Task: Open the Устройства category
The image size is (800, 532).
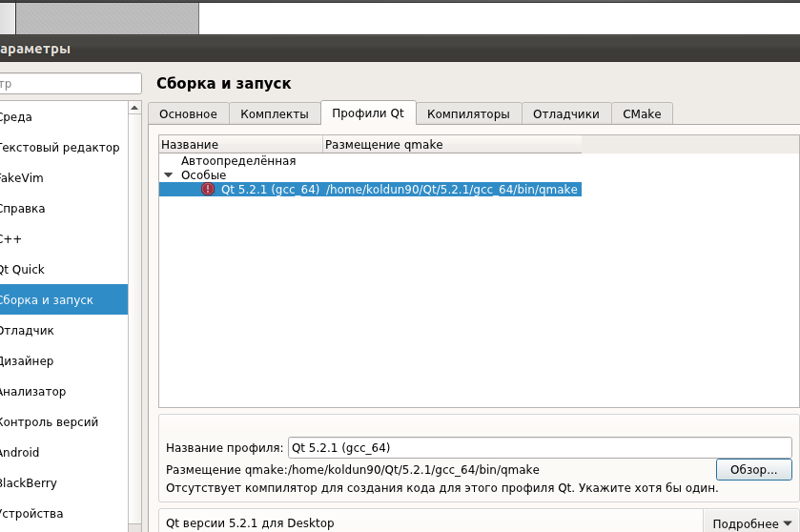Action: click(63, 514)
